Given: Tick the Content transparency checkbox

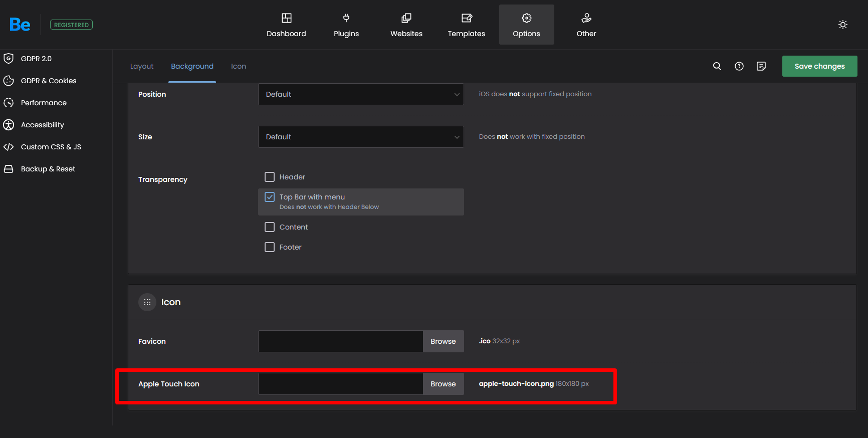Looking at the screenshot, I should tap(270, 227).
